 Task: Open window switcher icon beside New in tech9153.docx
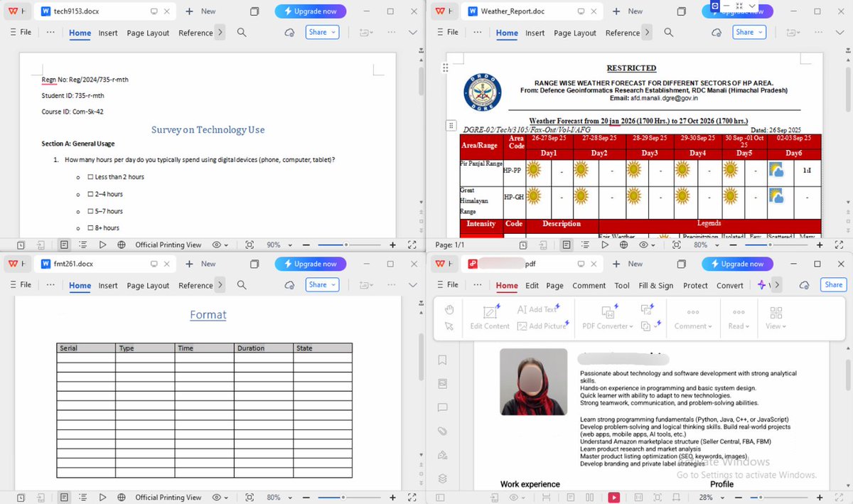(x=254, y=11)
